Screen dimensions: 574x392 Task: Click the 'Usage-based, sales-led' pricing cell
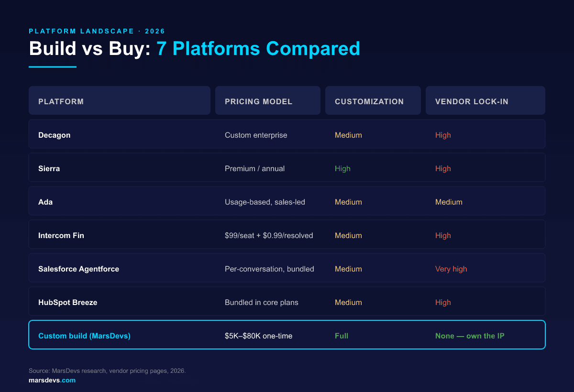[265, 202]
